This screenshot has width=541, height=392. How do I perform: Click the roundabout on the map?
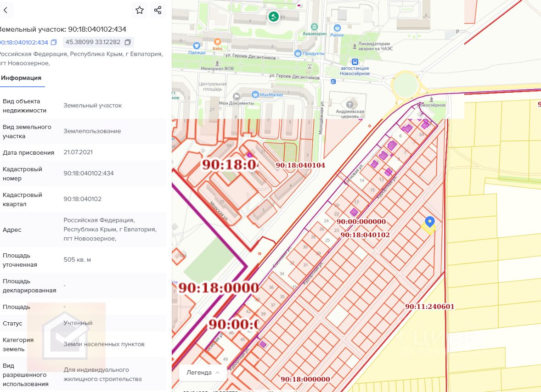[x=406, y=85]
